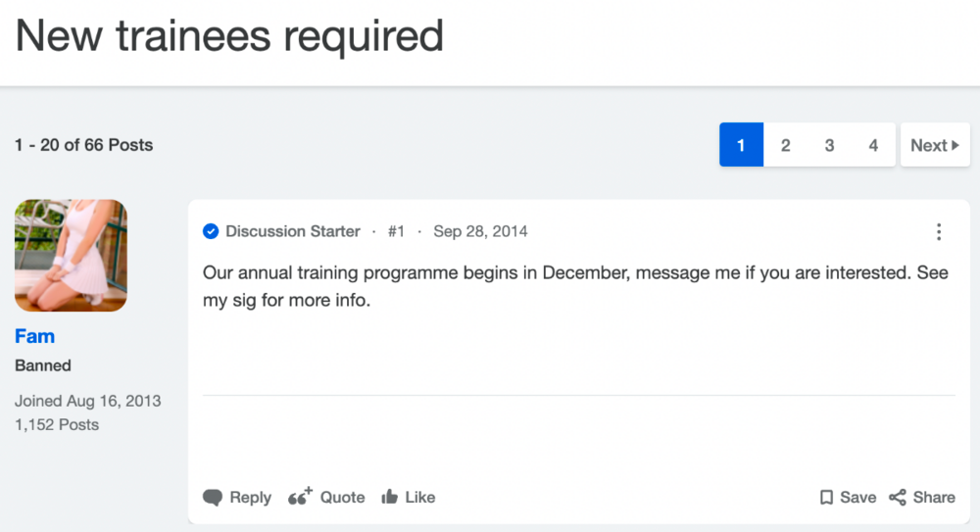Click the Sep 28, 2014 date
Image resolution: width=980 pixels, height=532 pixels.
pyautogui.click(x=480, y=231)
